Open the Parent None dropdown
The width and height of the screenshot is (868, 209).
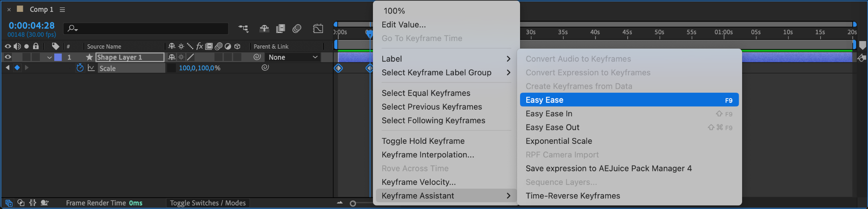293,57
